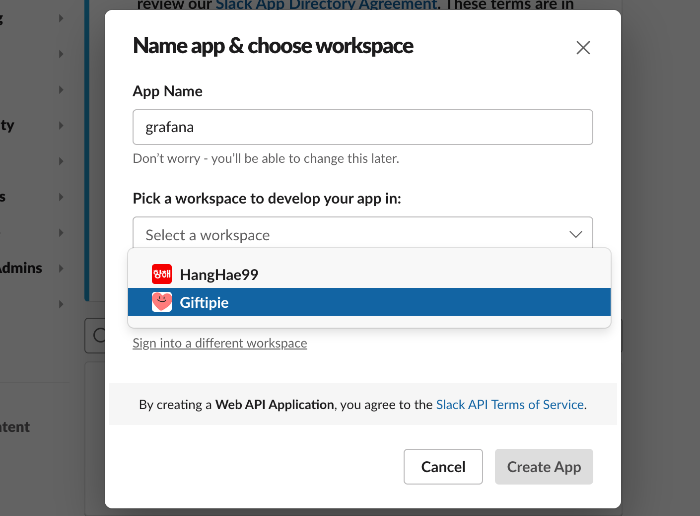Click the HangHae99 workspace icon
700x516 pixels.
point(162,274)
